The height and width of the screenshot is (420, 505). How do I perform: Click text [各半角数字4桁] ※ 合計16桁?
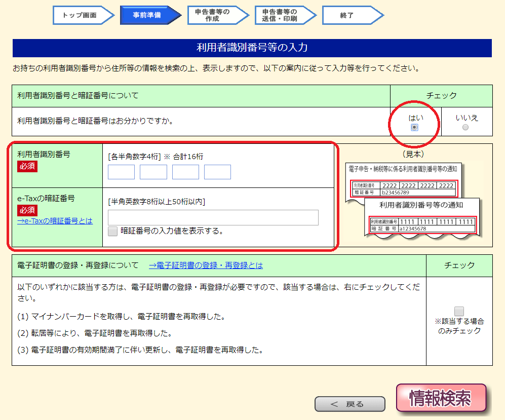click(x=156, y=157)
